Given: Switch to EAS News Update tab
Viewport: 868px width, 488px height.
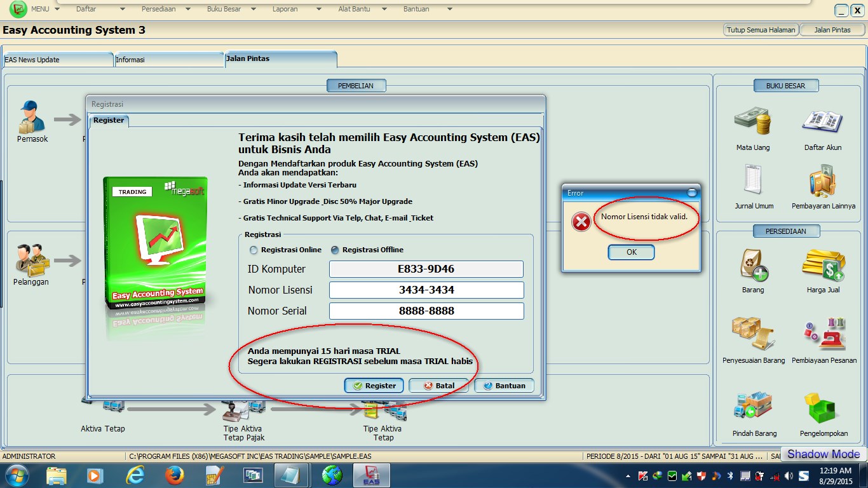Looking at the screenshot, I should 58,60.
